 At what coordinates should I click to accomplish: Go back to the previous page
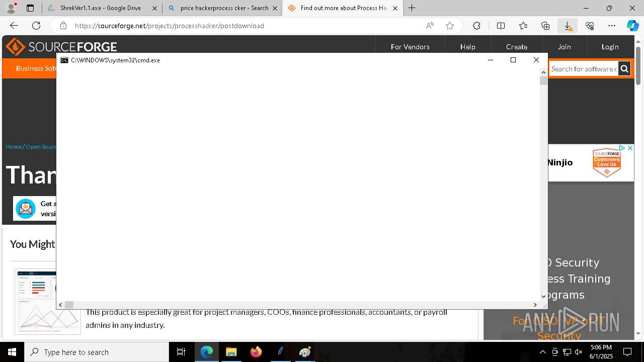[14, 26]
